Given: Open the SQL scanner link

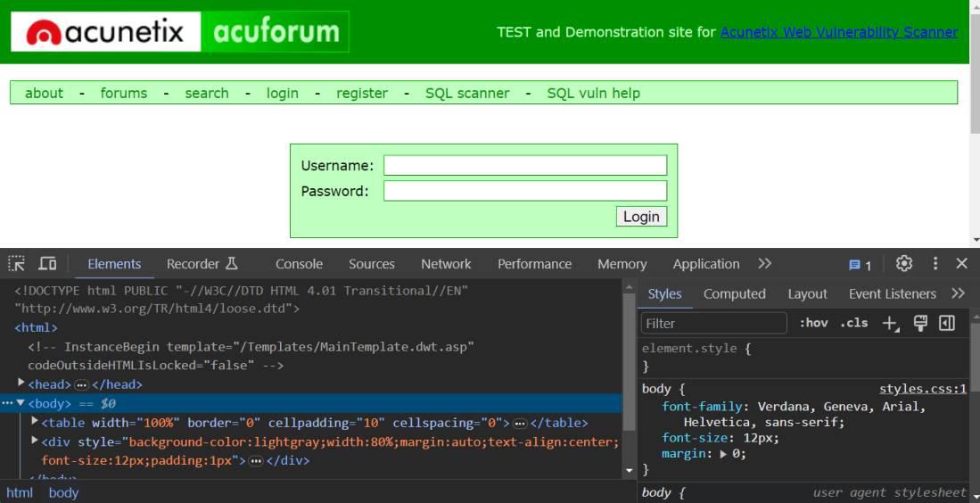Looking at the screenshot, I should [x=467, y=93].
